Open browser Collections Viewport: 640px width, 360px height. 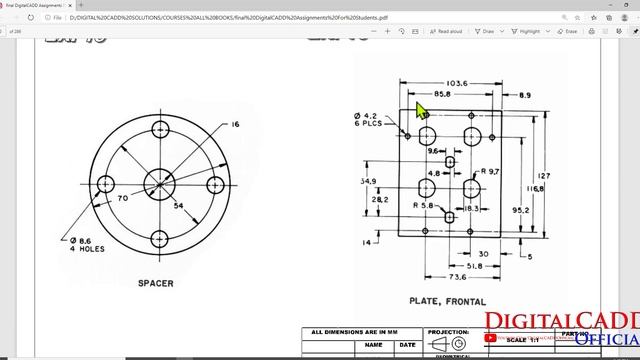609,18
